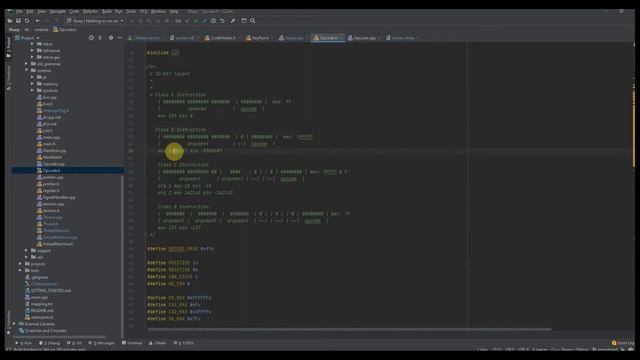
Task: Hide the Project panel with minus icon
Action: click(x=119, y=38)
